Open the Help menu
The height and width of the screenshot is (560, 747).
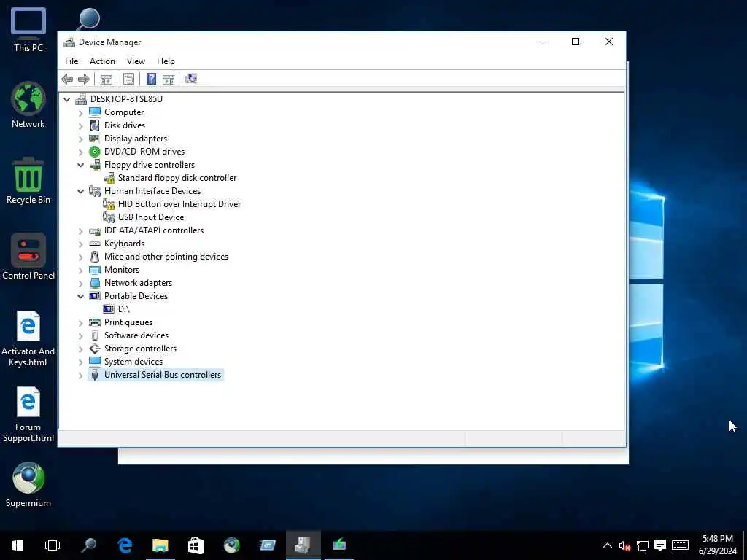[x=166, y=61]
